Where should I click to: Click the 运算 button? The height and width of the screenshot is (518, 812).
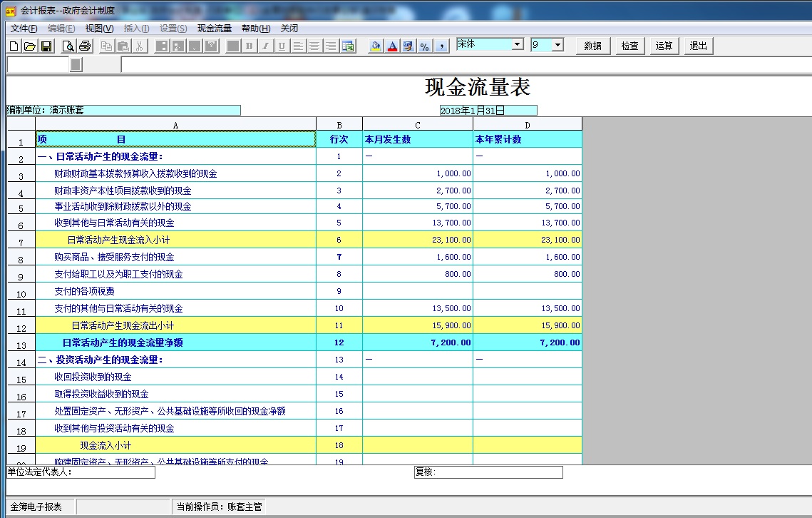click(664, 46)
